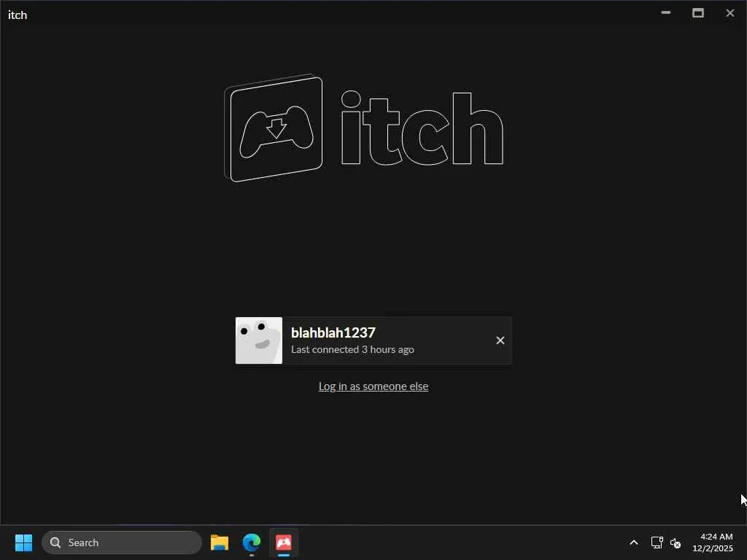The height and width of the screenshot is (560, 747).
Task: Click the blahblah1237 profile avatar
Action: click(x=259, y=341)
